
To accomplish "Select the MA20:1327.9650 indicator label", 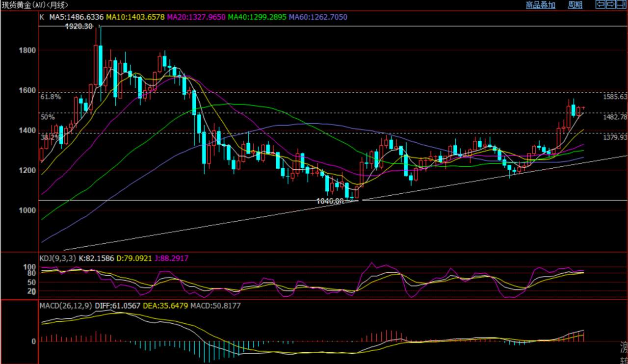I will tap(196, 17).
